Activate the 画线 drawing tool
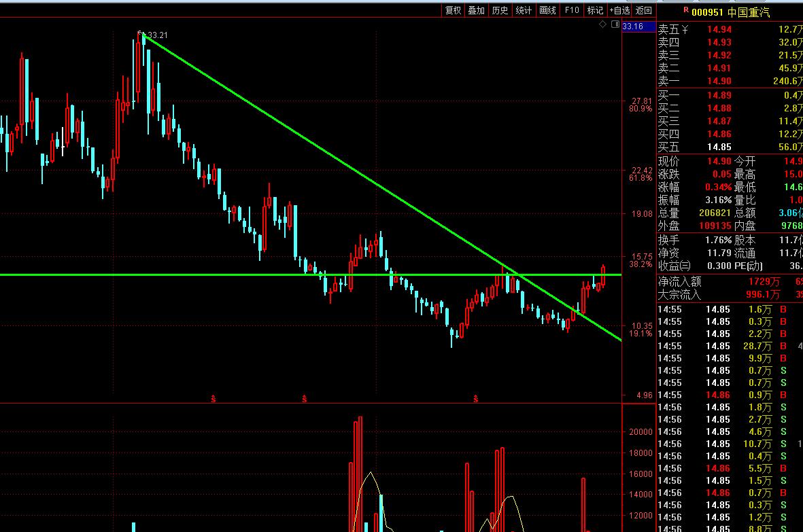The height and width of the screenshot is (532, 803). tap(547, 10)
